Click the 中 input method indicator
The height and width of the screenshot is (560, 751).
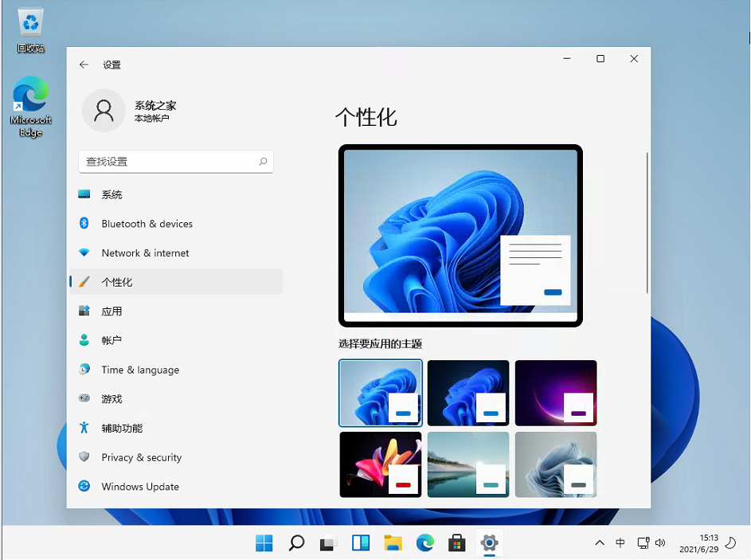[620, 542]
